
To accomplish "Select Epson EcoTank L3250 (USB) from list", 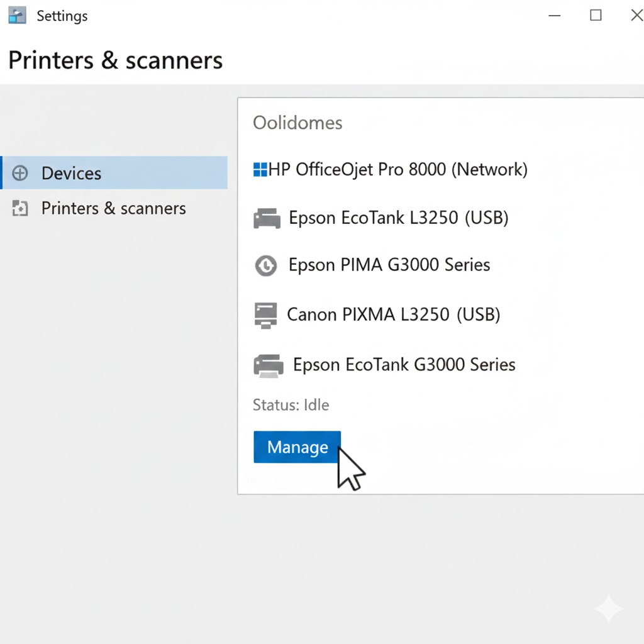I will pos(398,218).
